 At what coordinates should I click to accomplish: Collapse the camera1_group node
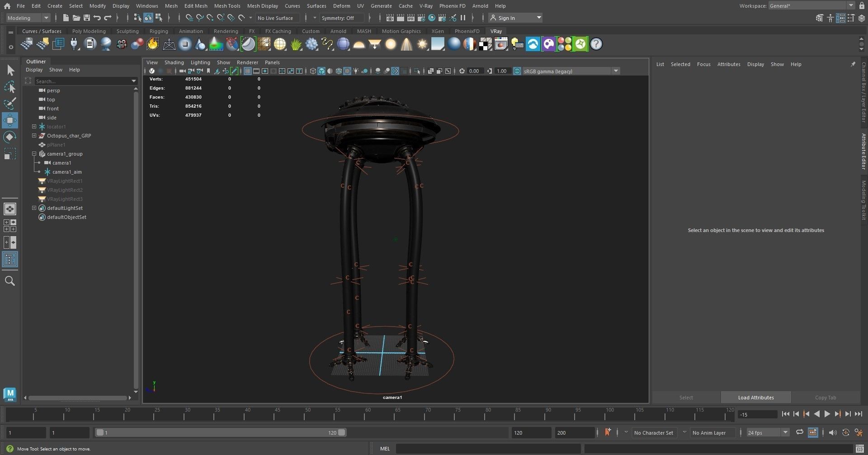34,154
